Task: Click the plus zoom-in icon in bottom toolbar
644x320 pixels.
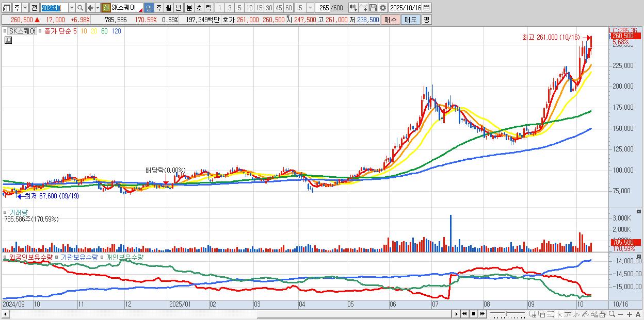Action: tap(629, 314)
